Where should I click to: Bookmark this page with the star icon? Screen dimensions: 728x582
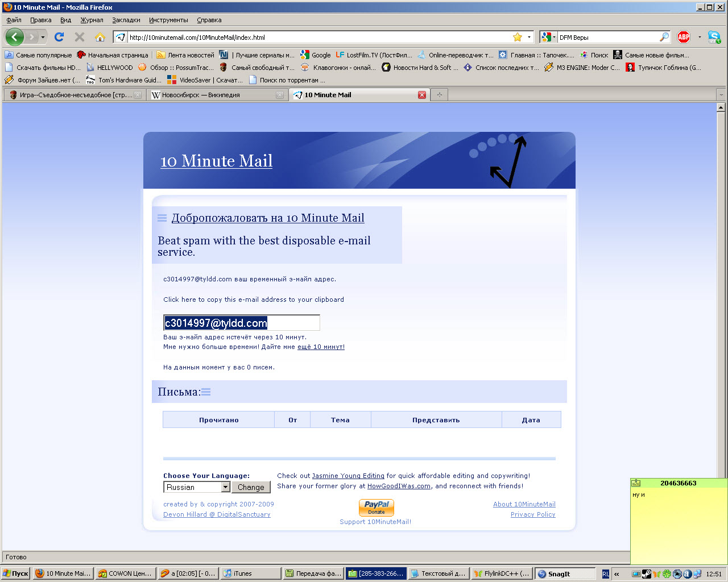(x=518, y=37)
